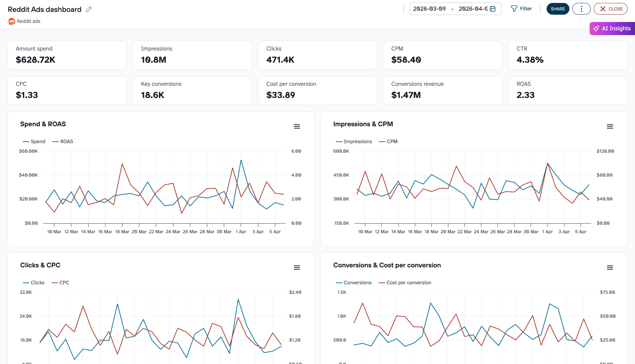635x364 pixels.
Task: Open the calendar date picker icon
Action: pyautogui.click(x=492, y=9)
